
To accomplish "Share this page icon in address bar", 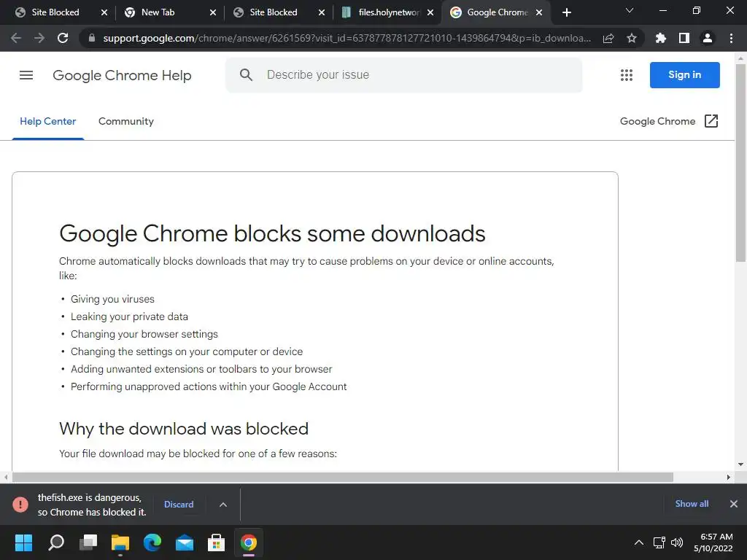I will tap(608, 38).
